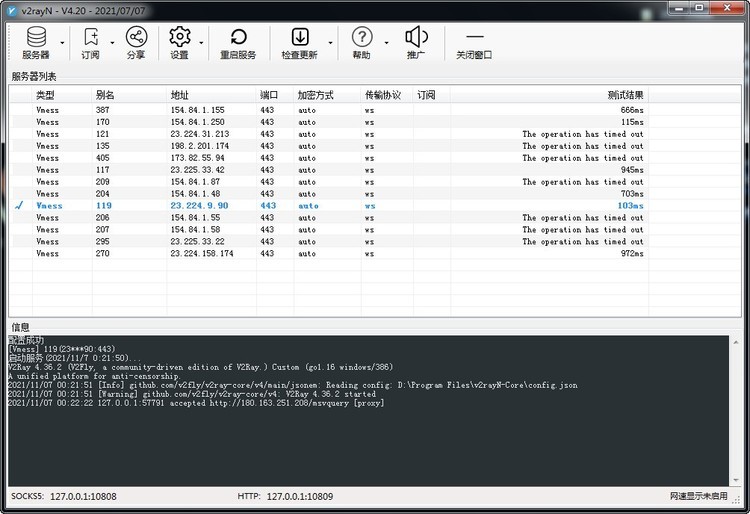Click alias 387 in the server list

click(x=102, y=110)
